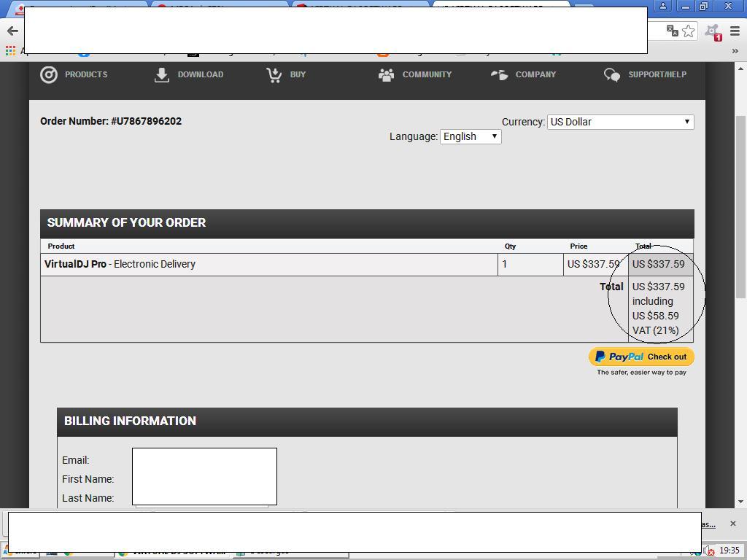This screenshot has width=747, height=560.
Task: Bookmark this page with the star icon
Action: pyautogui.click(x=689, y=31)
